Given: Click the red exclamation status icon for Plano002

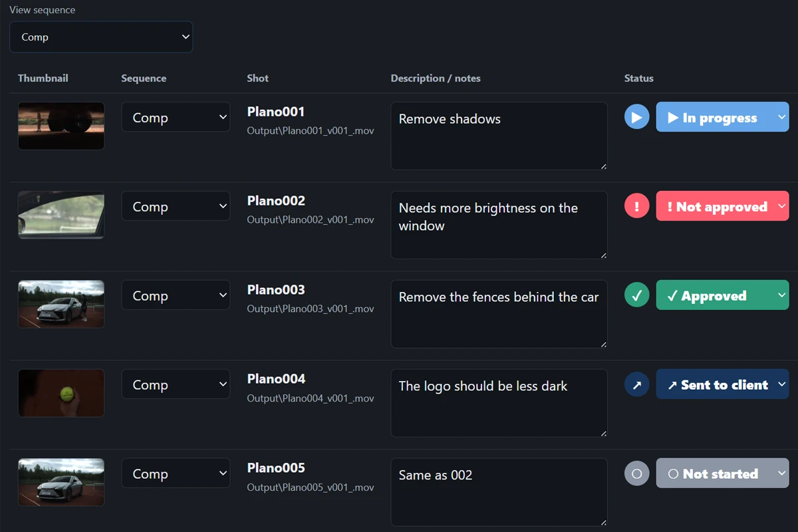Looking at the screenshot, I should [636, 206].
